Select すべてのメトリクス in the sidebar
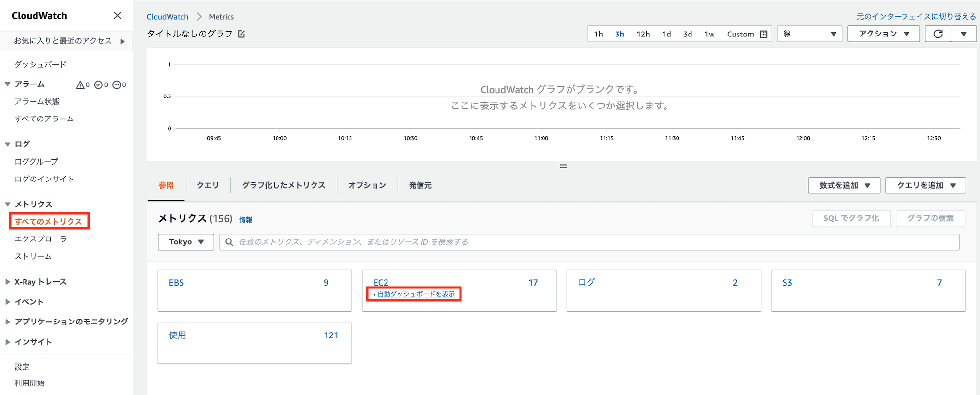The height and width of the screenshot is (395, 980). [x=48, y=221]
